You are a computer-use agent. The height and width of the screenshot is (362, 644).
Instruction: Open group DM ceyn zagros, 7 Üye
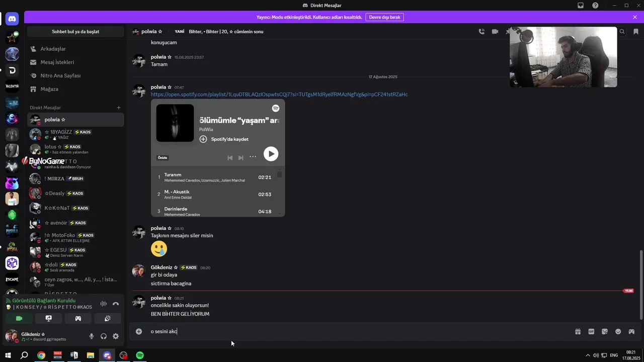pos(75,282)
